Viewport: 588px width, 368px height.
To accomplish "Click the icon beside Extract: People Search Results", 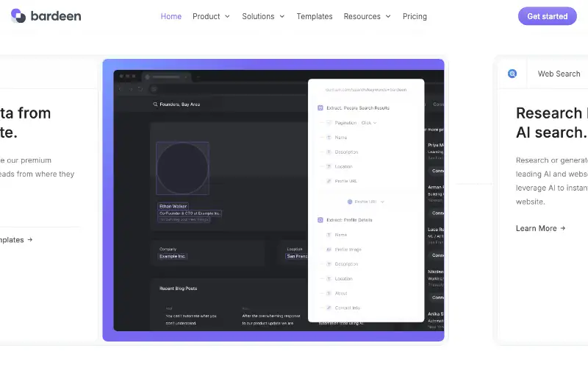I will (x=320, y=107).
